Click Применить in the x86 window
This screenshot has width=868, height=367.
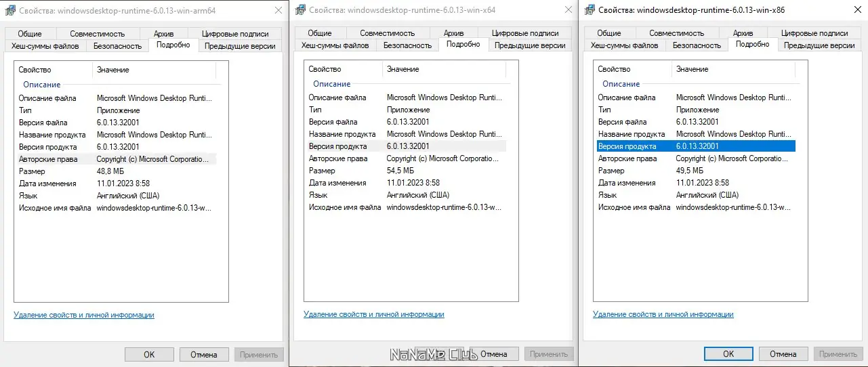click(x=838, y=353)
